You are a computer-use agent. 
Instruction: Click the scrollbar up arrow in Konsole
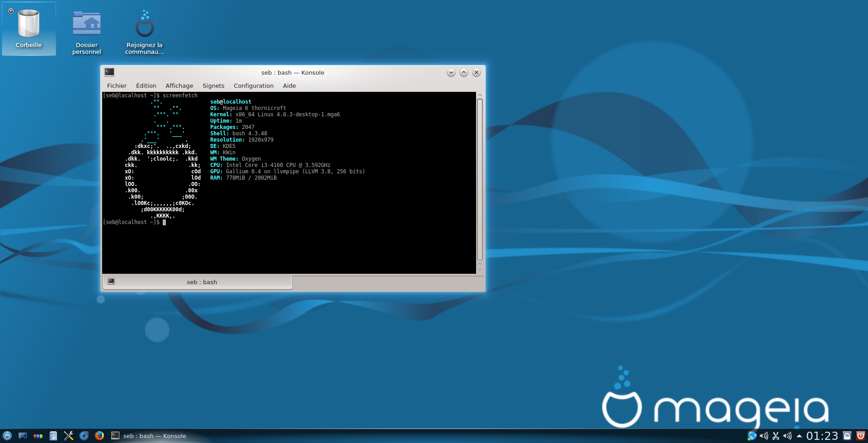480,95
